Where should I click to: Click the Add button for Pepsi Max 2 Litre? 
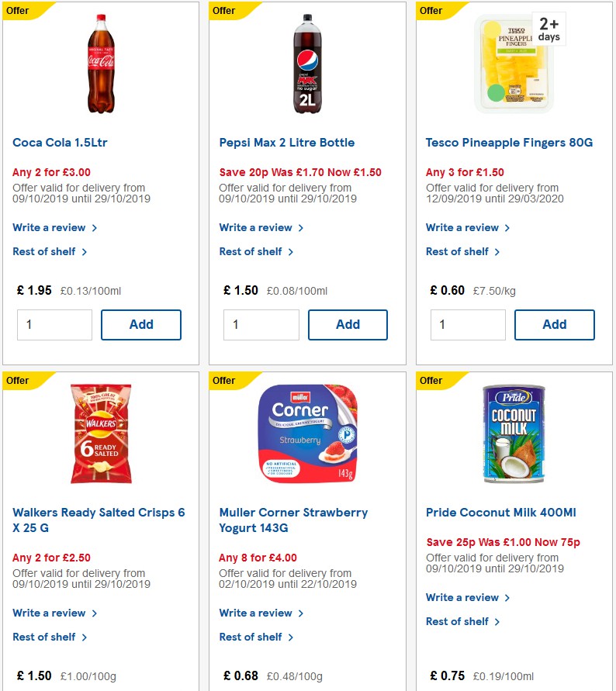[x=348, y=324]
